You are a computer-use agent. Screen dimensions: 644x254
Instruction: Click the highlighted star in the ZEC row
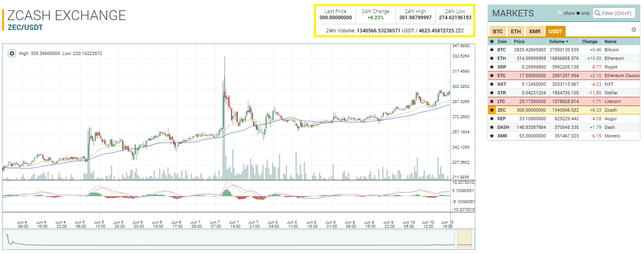(492, 110)
